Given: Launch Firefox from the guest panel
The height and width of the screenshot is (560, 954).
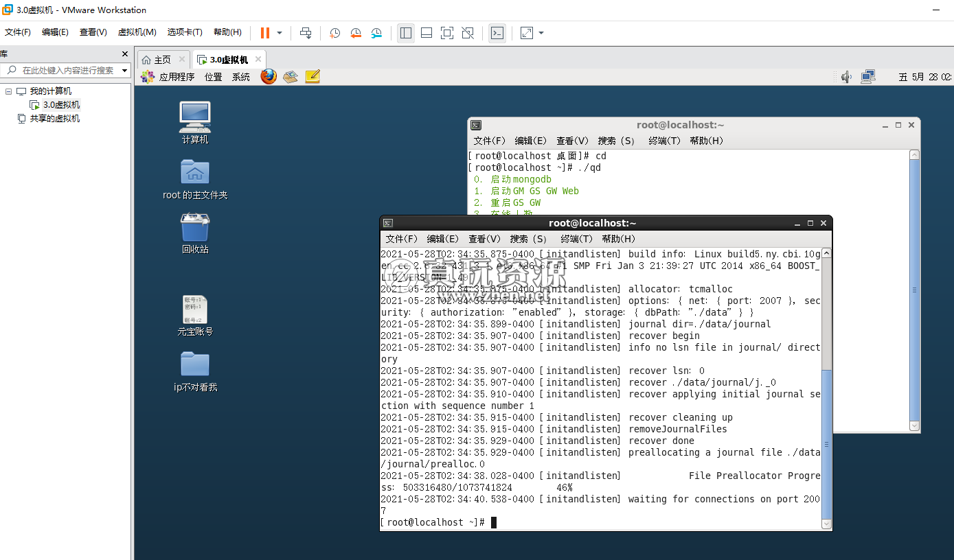Looking at the screenshot, I should point(269,76).
